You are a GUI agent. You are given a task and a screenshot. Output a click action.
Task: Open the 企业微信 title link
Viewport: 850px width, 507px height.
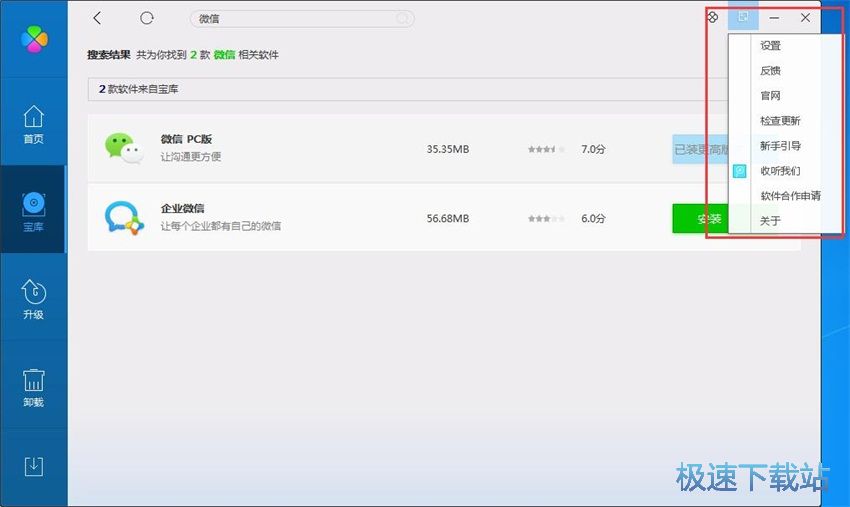(182, 208)
